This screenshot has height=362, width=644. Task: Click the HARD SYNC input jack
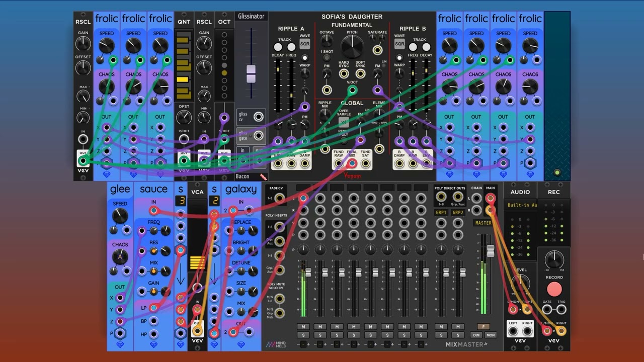(x=344, y=74)
